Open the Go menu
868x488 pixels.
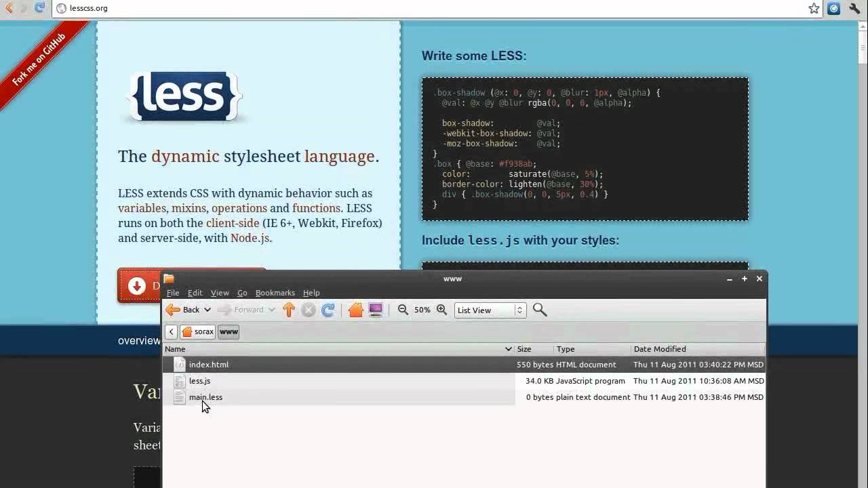coord(242,293)
